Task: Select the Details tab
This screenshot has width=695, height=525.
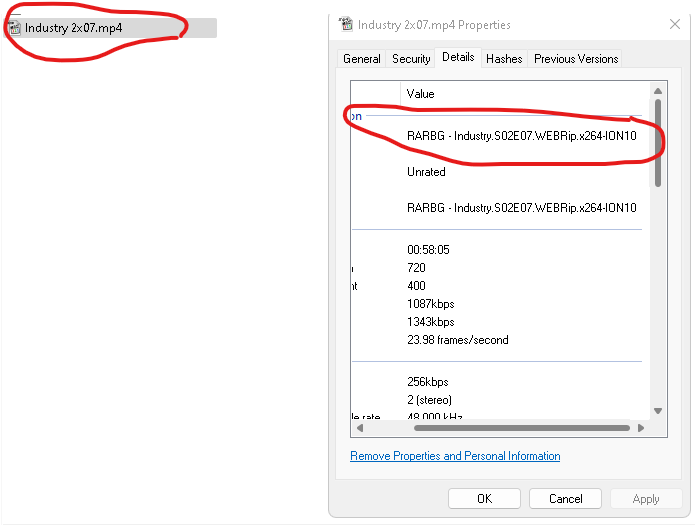Action: [458, 57]
